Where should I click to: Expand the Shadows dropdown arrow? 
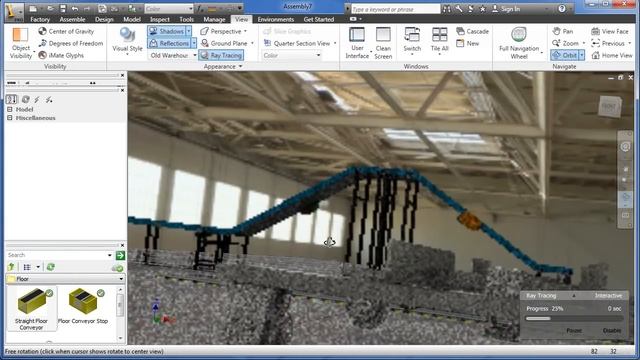pos(189,31)
